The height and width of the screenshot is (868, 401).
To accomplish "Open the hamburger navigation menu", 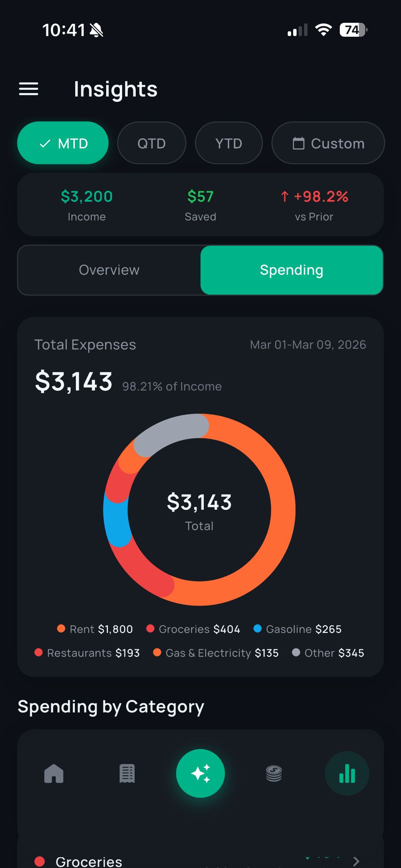I will coord(28,89).
